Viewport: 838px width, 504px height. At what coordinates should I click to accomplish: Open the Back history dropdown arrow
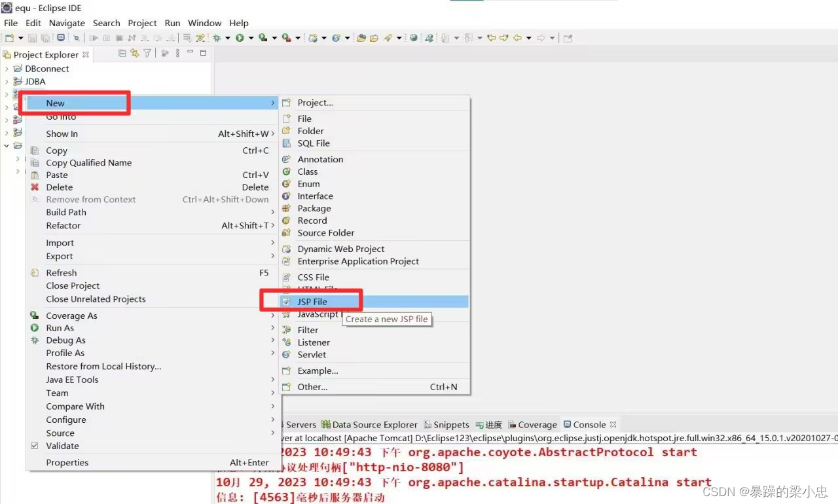[529, 38]
